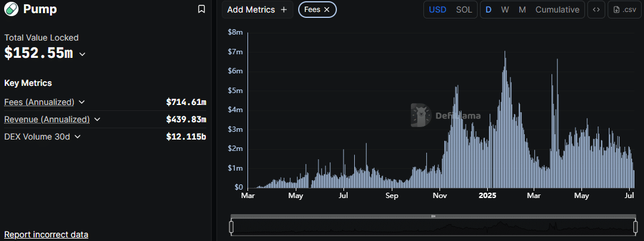
Task: Bookmark the Pump protocol
Action: tap(202, 9)
